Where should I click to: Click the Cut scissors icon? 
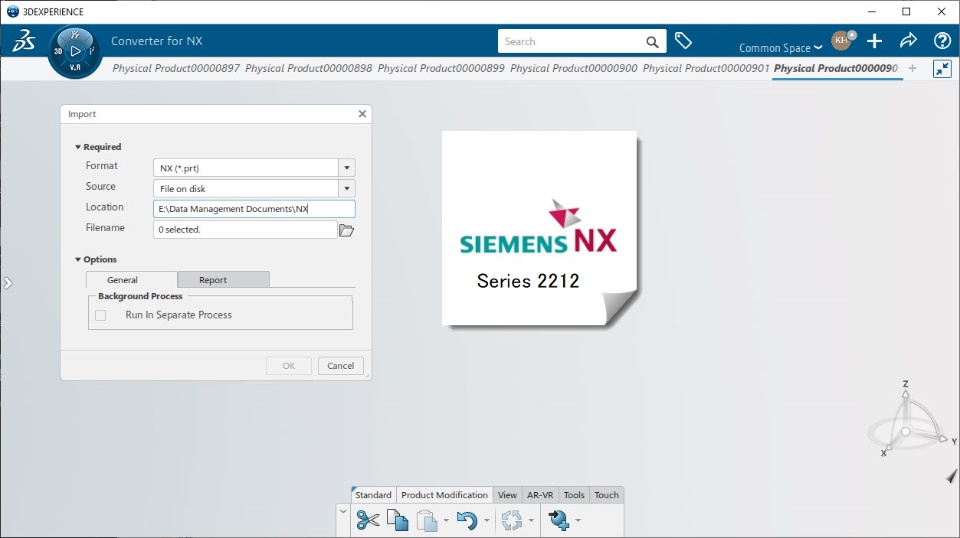[x=367, y=520]
